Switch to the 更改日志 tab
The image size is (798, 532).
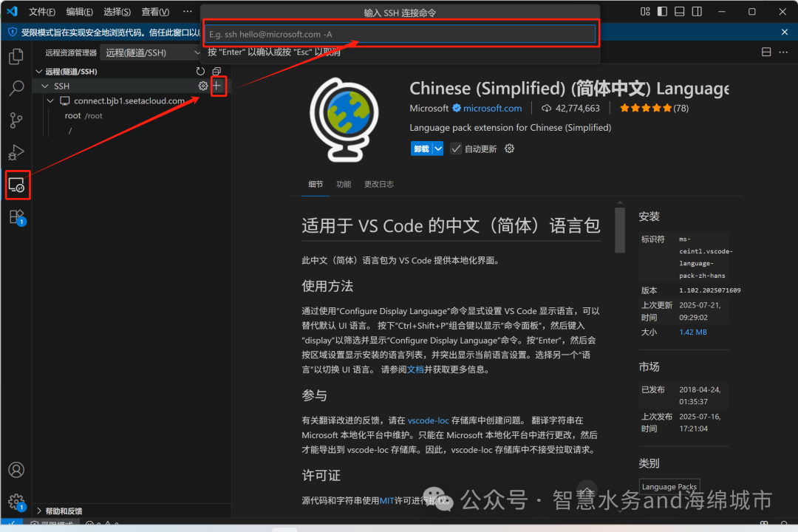[x=378, y=184]
